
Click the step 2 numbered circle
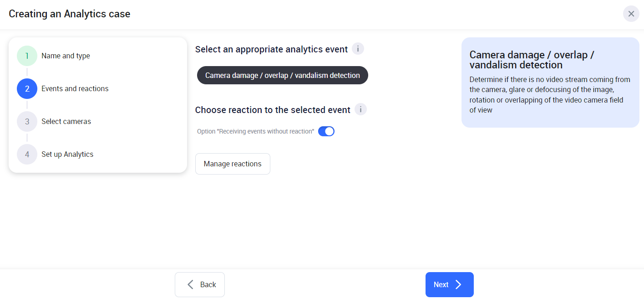point(27,89)
